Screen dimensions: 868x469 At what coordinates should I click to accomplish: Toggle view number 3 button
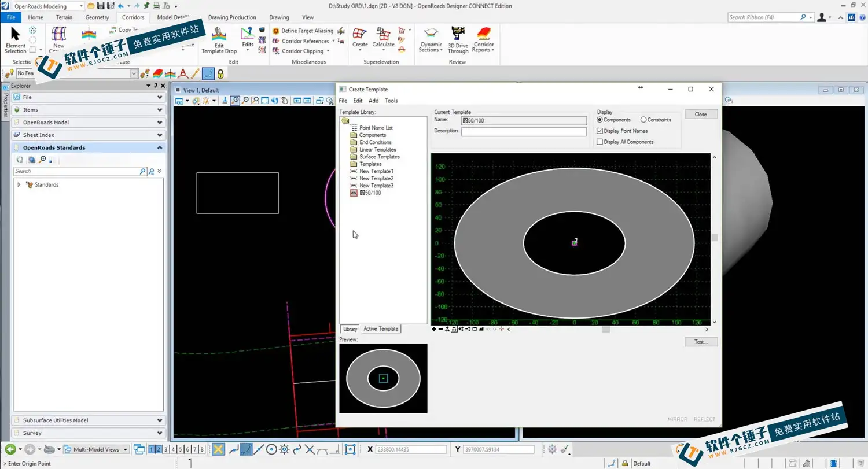(x=166, y=449)
